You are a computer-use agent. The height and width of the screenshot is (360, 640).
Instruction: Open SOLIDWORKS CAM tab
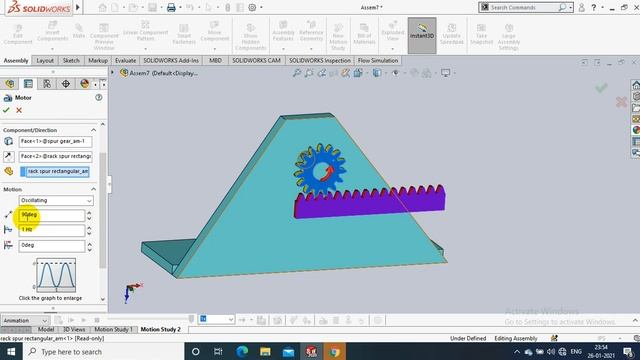(256, 60)
